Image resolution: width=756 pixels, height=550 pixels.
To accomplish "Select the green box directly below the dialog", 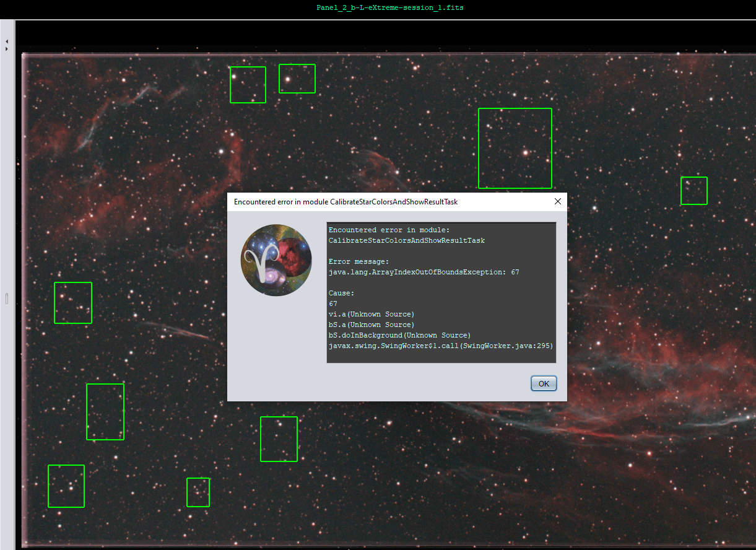I will coord(279,439).
